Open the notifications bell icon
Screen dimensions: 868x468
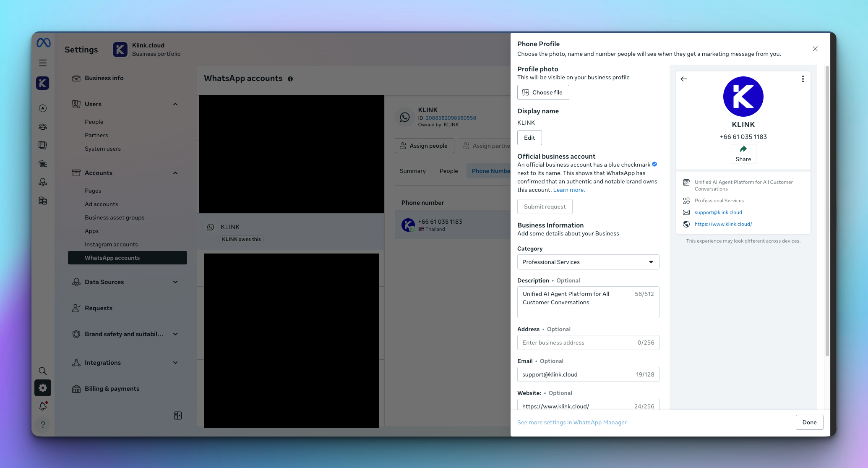tap(43, 406)
